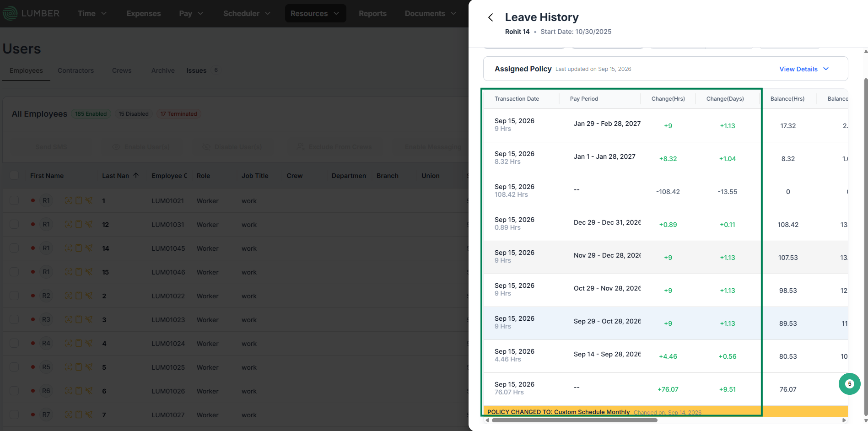The width and height of the screenshot is (868, 431).
Task: Click face ID icon for employee LUM01031
Action: (69, 224)
